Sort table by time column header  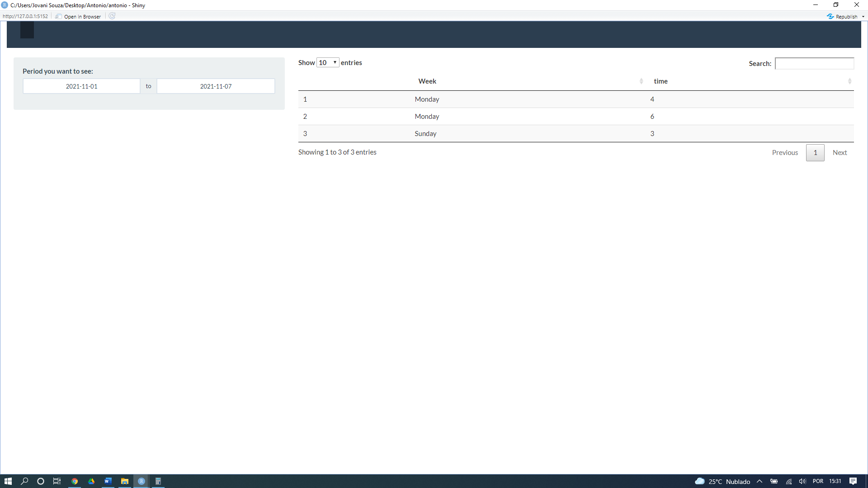click(x=750, y=81)
